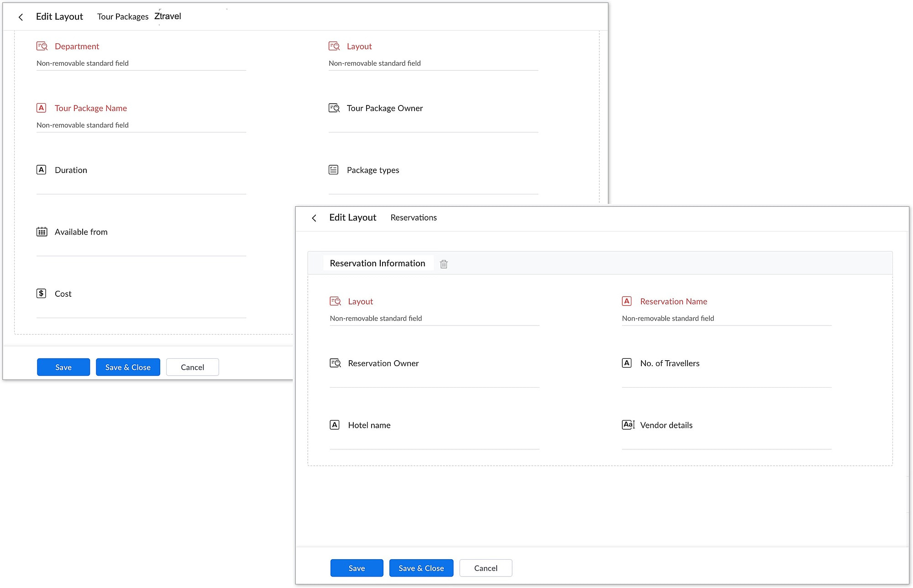Cancel editing the Reservations layout

point(485,568)
